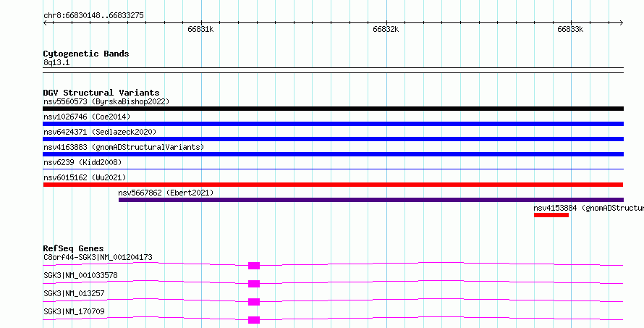Click the black nsv5560573 variant bar
644x328 pixels.
pos(333,109)
